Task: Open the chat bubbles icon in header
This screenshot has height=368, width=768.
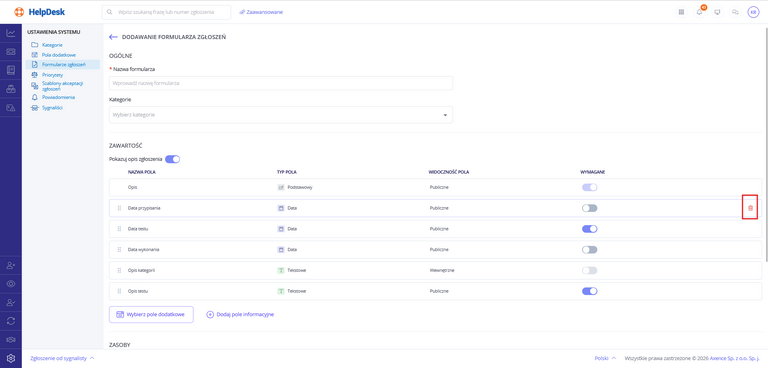Action: tap(735, 12)
